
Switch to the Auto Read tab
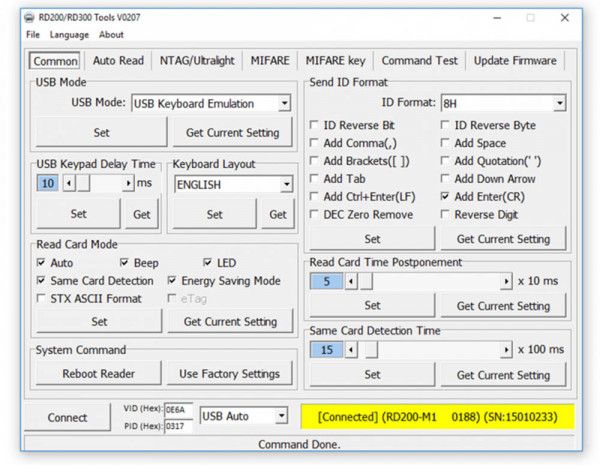click(x=118, y=60)
